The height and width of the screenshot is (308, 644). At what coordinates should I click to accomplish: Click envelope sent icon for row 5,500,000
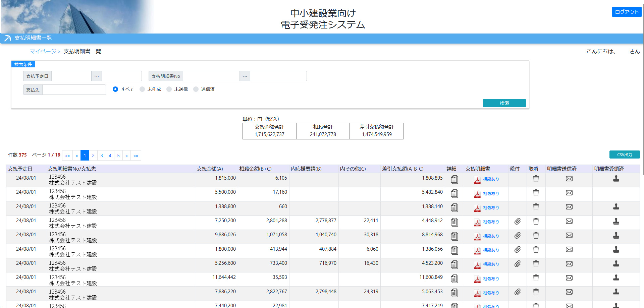[569, 193]
